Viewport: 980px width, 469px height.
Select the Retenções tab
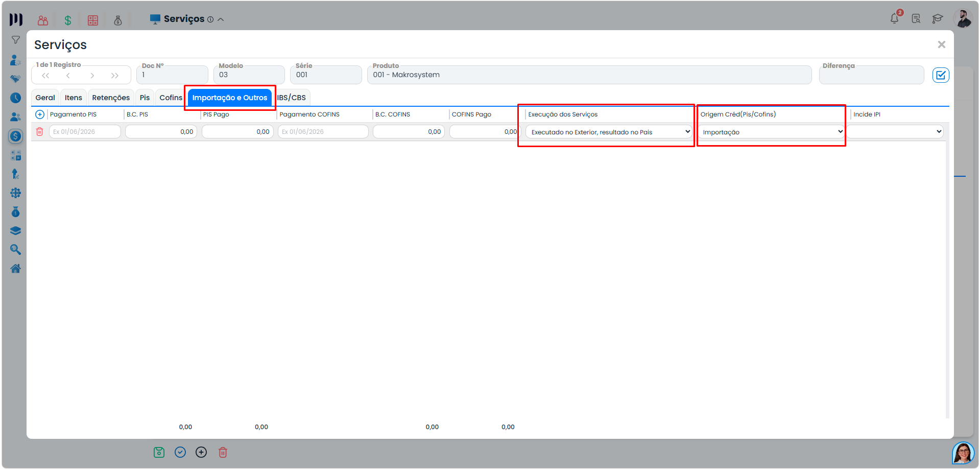pos(111,98)
